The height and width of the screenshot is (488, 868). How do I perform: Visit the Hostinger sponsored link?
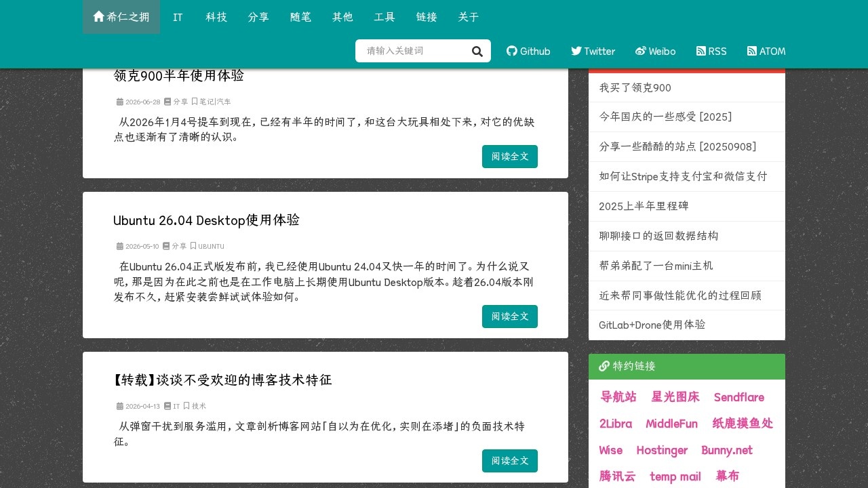click(663, 450)
